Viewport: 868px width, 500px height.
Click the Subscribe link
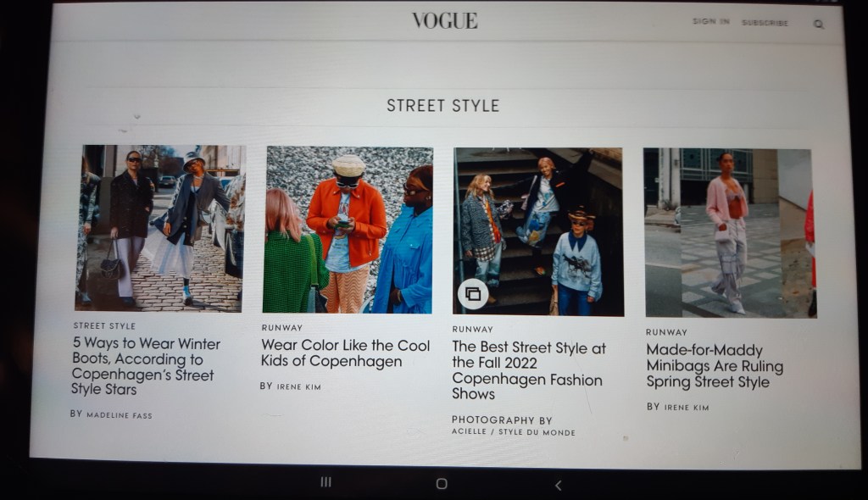coord(765,23)
